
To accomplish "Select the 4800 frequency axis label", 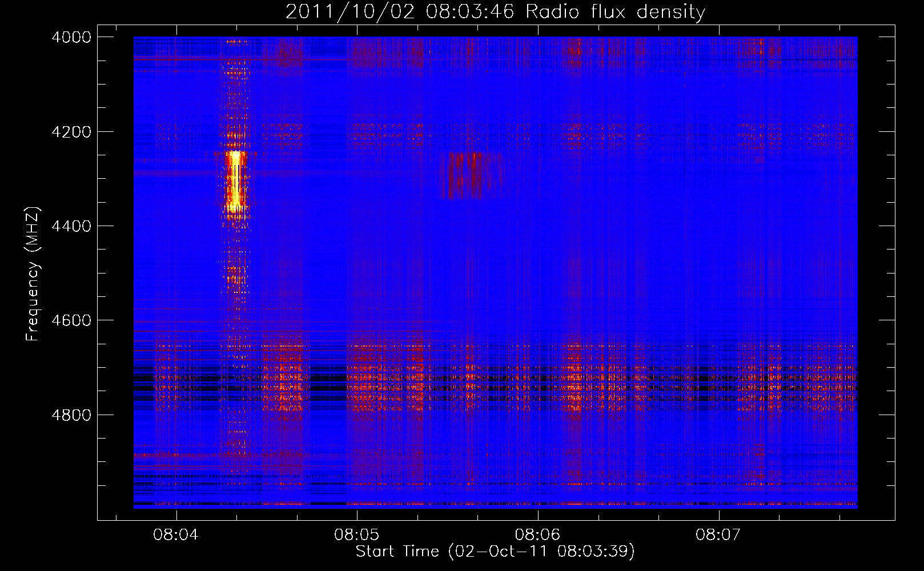I will pyautogui.click(x=71, y=415).
